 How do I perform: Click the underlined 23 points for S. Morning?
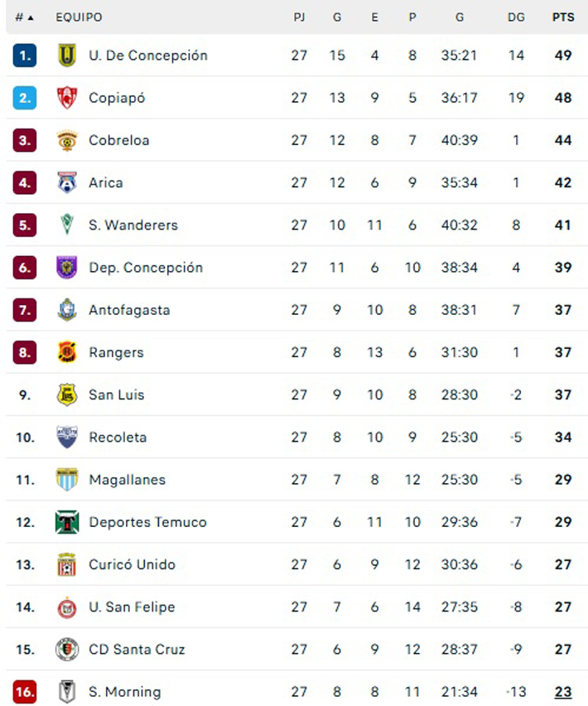point(563,692)
